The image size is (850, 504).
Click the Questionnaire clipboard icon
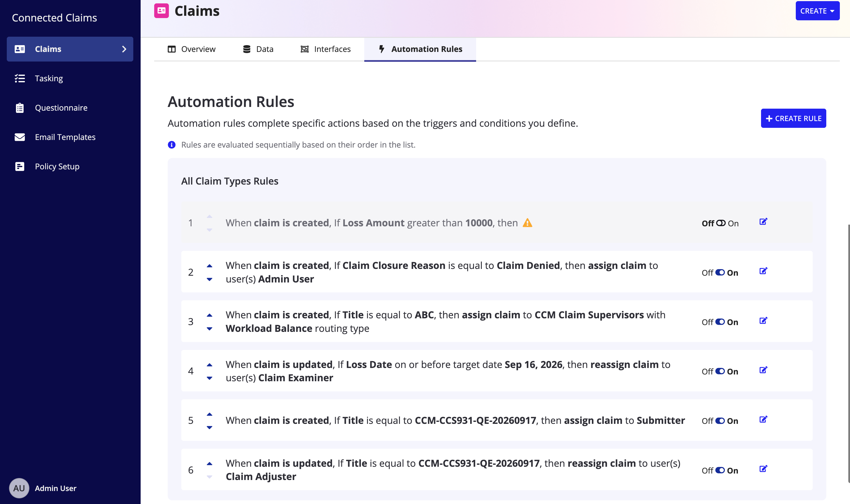(20, 108)
